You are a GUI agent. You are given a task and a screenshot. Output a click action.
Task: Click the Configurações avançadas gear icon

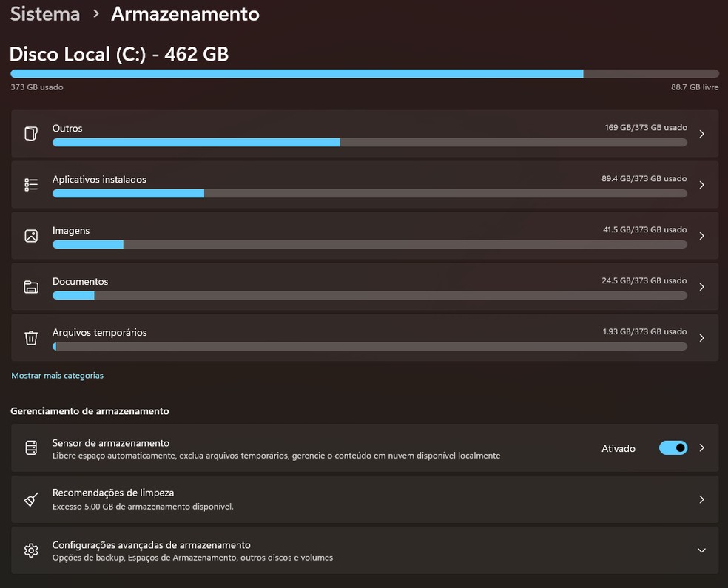click(x=31, y=550)
